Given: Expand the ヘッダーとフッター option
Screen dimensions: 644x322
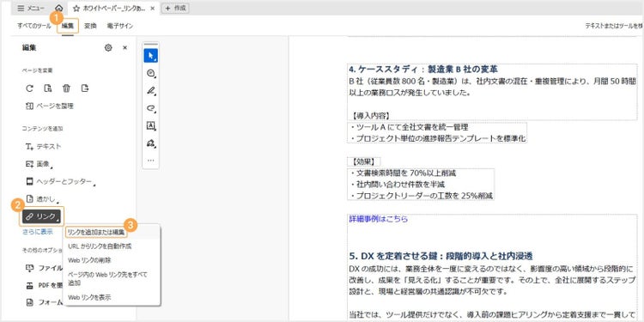Looking at the screenshot, I should click(61, 181).
